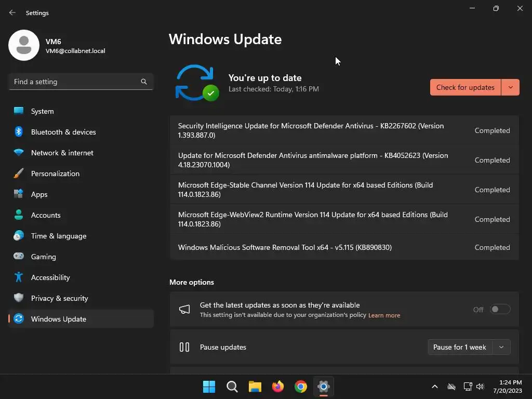The image size is (532, 399).
Task: Select the Personalization paintbrush icon
Action: pyautogui.click(x=19, y=174)
